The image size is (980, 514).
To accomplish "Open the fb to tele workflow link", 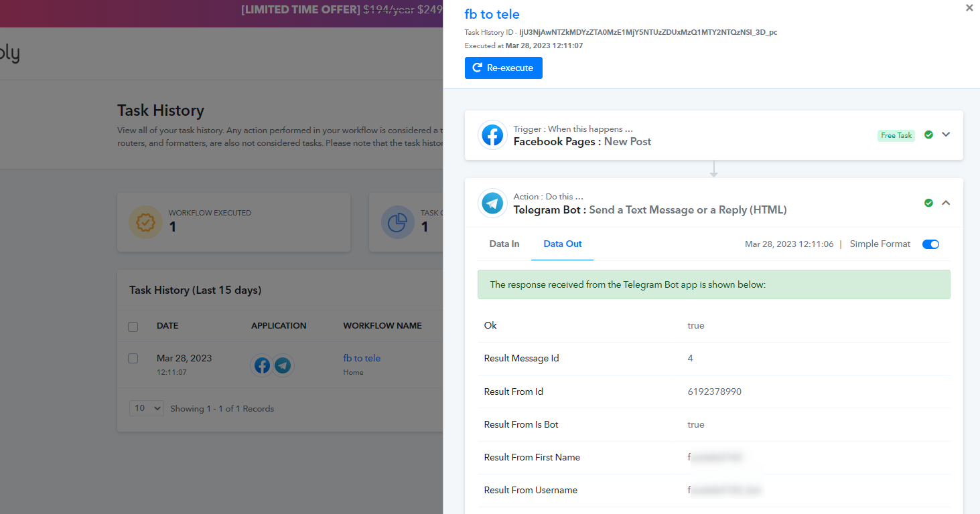I will [x=362, y=358].
